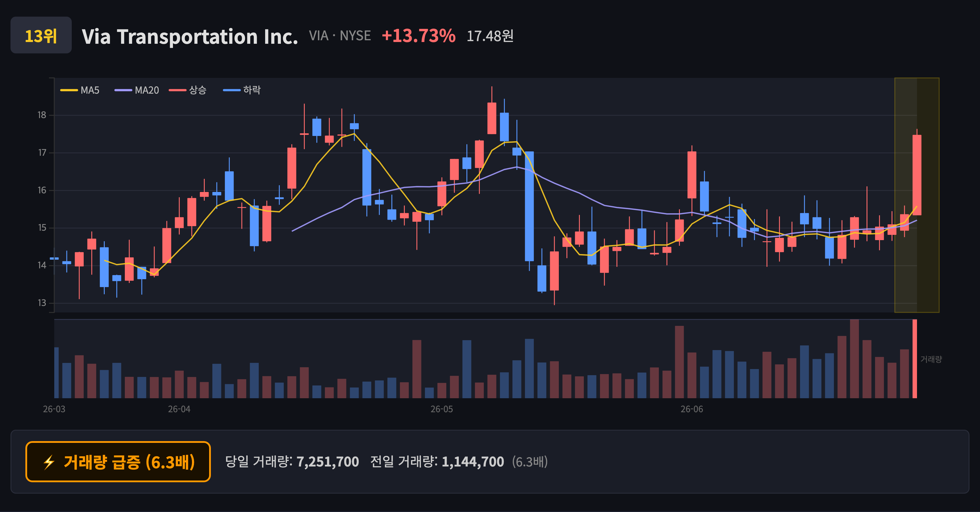Click the lightning bolt icon
This screenshot has width=980, height=512.
49,462
